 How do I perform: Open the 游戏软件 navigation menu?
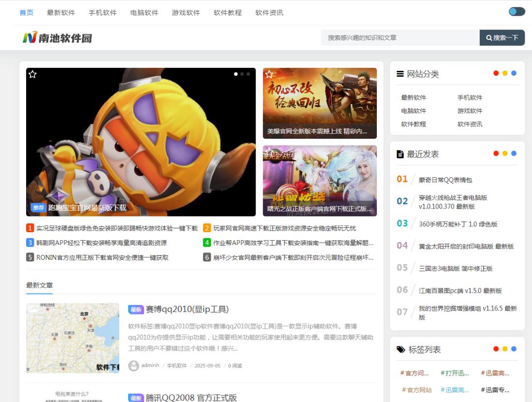186,12
